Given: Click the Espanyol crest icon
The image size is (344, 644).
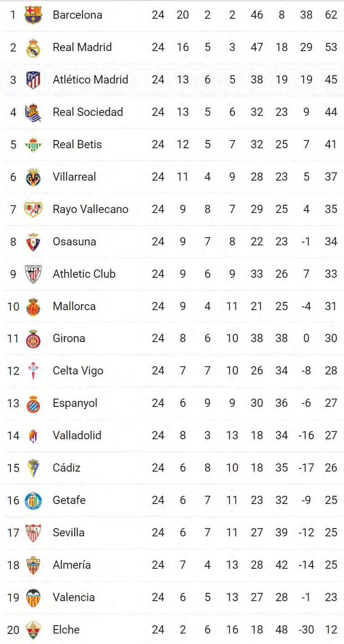Looking at the screenshot, I should pos(33,403).
